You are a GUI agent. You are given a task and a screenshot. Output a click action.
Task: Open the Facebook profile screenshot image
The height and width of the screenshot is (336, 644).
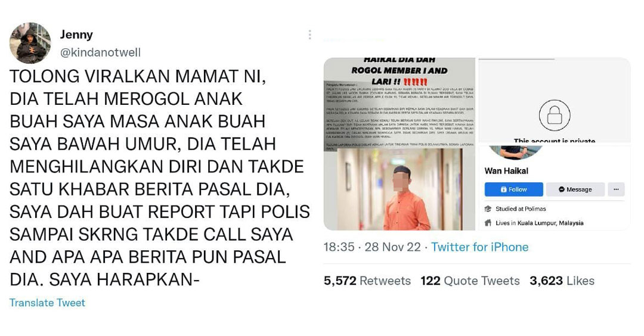point(555,144)
